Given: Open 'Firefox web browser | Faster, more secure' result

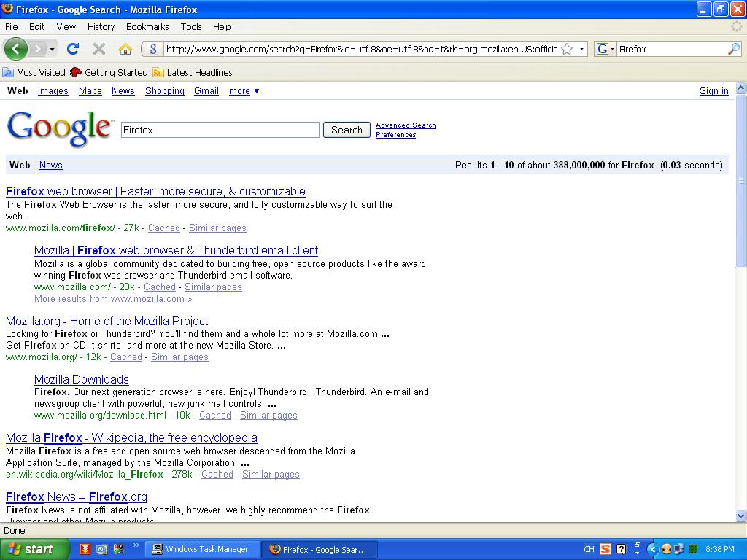Looking at the screenshot, I should [155, 192].
